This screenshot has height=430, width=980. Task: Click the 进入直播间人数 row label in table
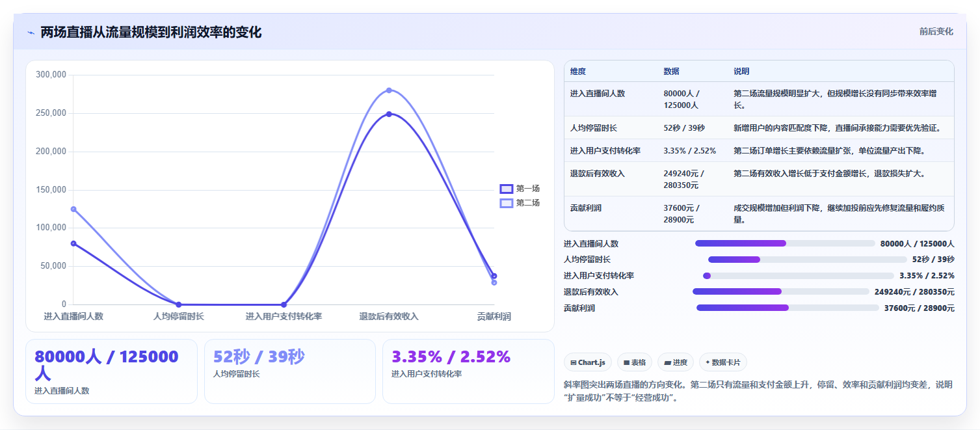(598, 94)
